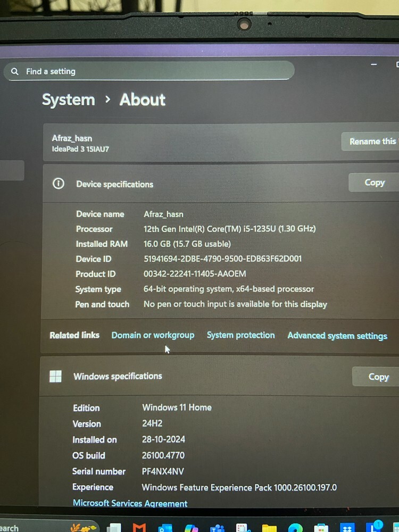Click the Device name value Afraz_hasn
The width and height of the screenshot is (399, 532).
[x=163, y=214]
